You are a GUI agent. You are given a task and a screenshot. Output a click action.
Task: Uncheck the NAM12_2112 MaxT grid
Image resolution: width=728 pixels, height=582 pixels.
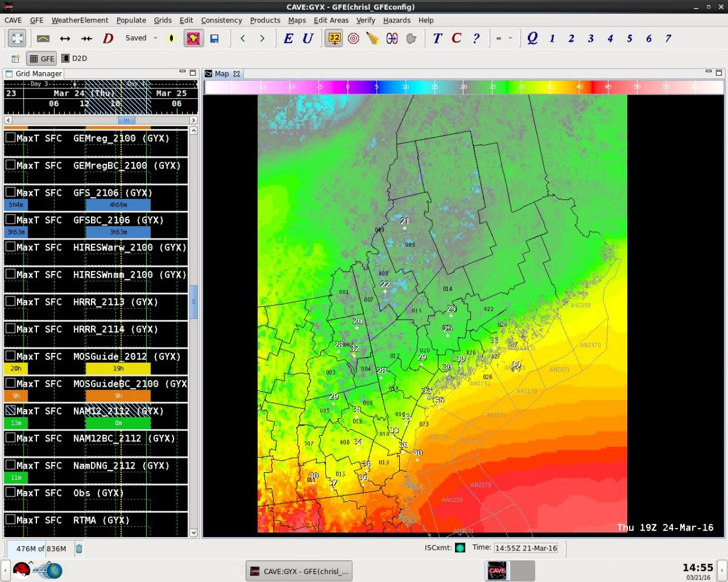(10, 410)
